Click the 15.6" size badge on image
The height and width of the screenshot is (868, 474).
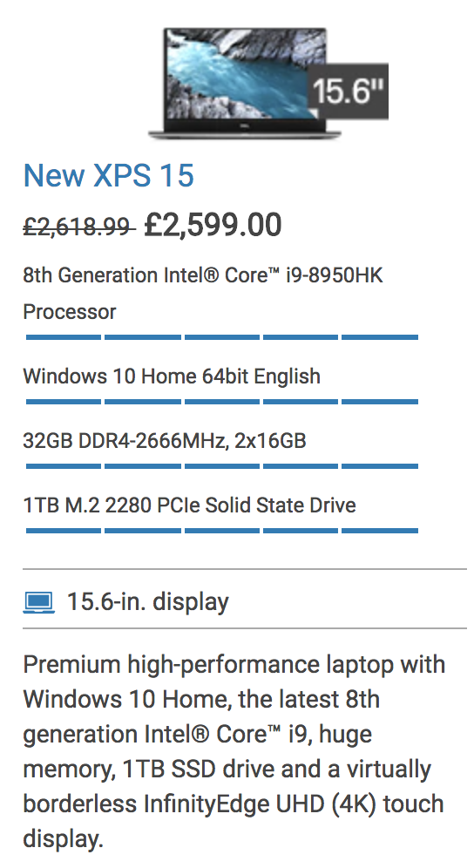pyautogui.click(x=348, y=92)
